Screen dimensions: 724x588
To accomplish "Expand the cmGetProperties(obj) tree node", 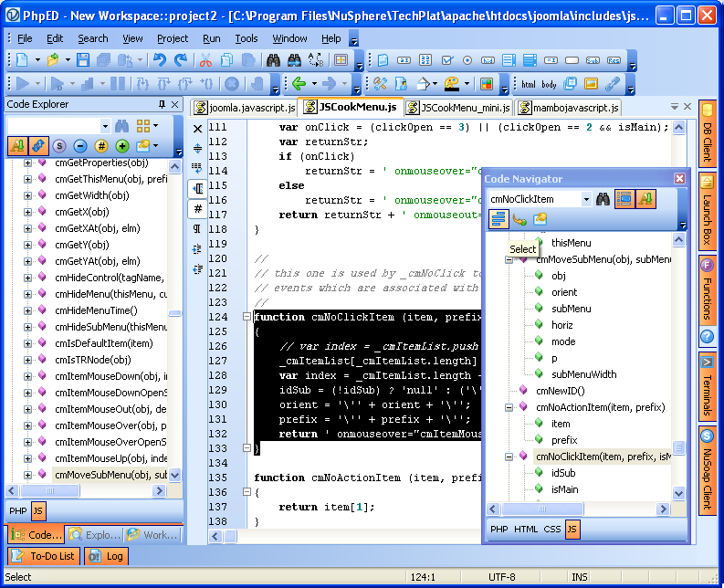I will tap(27, 163).
